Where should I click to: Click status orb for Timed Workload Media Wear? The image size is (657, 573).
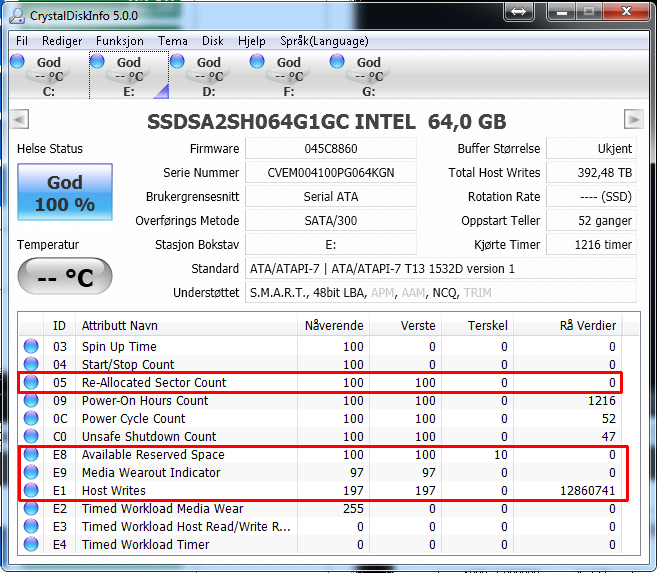[x=31, y=508]
